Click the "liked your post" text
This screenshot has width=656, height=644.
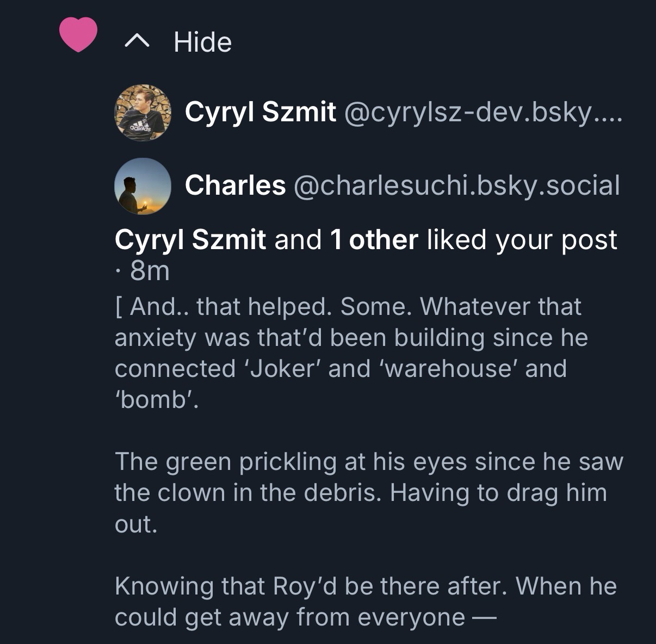(522, 240)
